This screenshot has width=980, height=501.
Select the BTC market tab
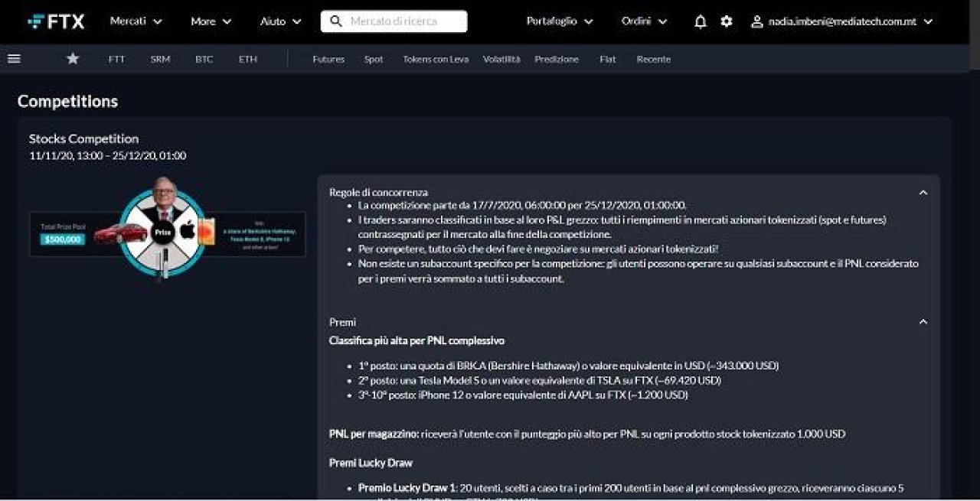(204, 59)
